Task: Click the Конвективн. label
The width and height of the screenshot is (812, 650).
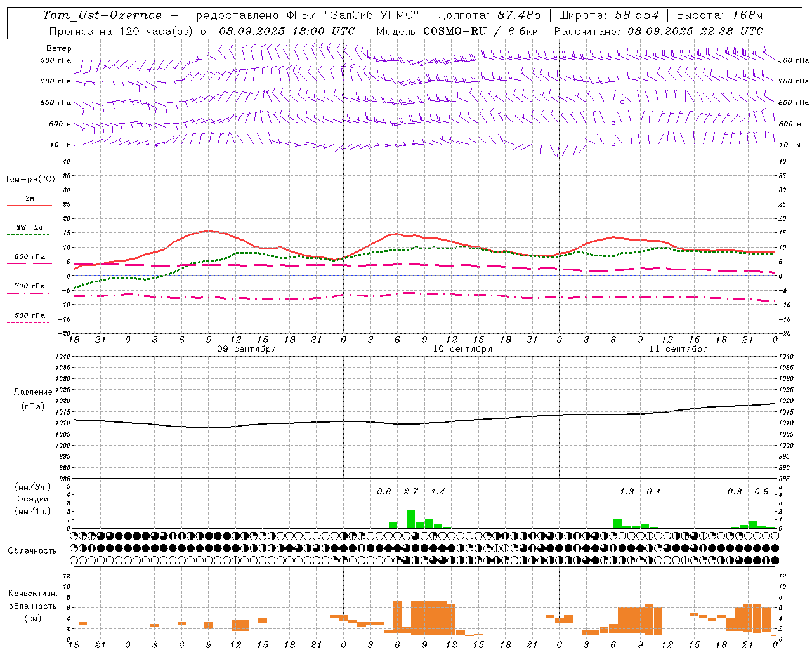Action: coord(32,594)
